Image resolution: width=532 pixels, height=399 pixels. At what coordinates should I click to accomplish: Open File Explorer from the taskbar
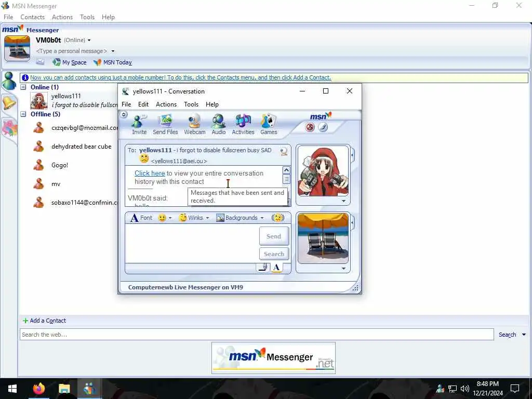pyautogui.click(x=64, y=389)
